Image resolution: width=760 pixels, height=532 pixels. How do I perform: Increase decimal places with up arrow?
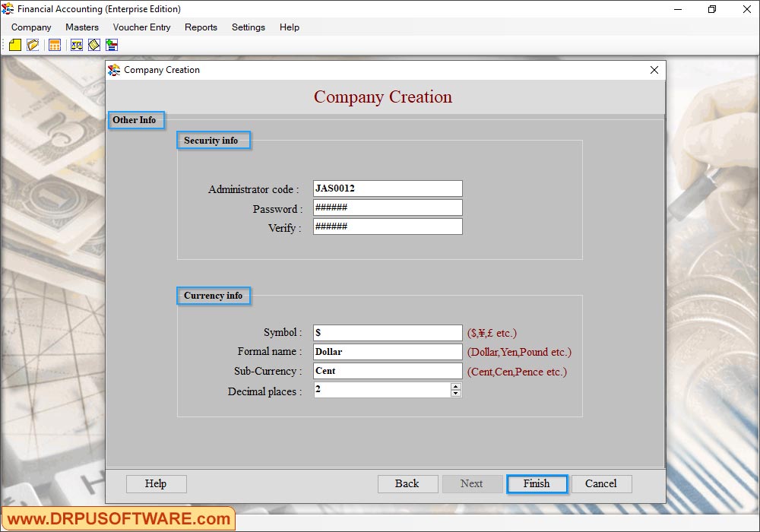[456, 386]
